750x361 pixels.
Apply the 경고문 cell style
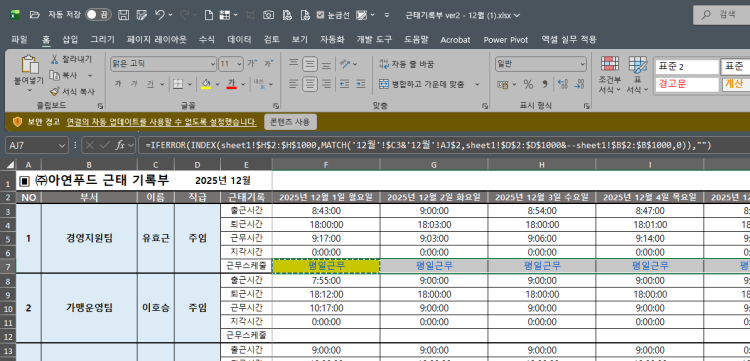click(x=686, y=85)
